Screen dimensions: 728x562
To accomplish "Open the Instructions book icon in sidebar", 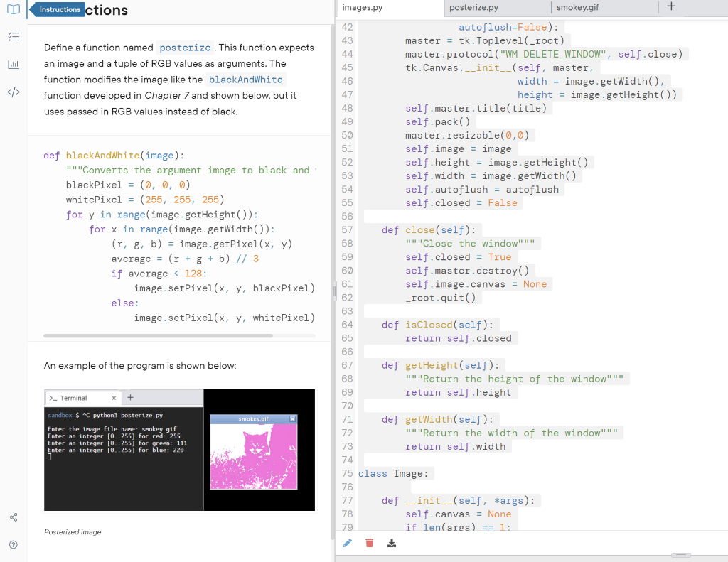I will click(14, 9).
